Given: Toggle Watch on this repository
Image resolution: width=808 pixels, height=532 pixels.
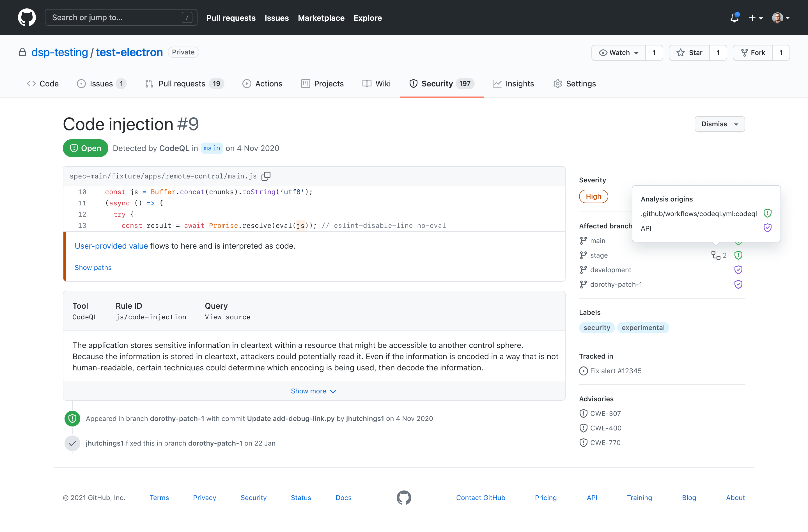Looking at the screenshot, I should (x=619, y=53).
